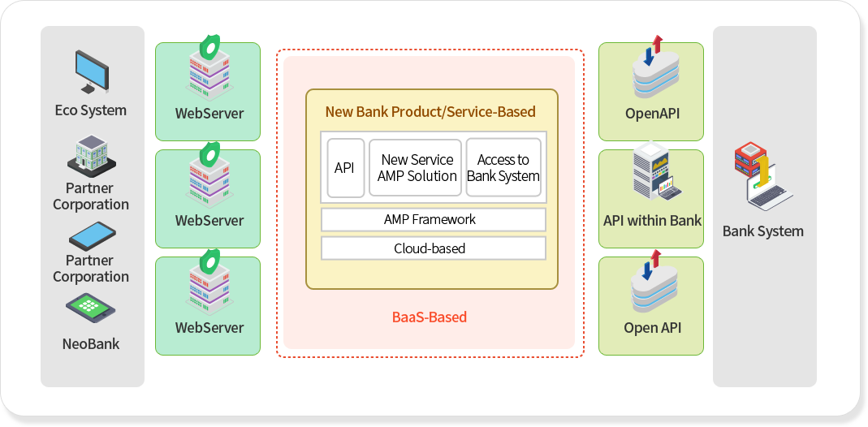Click the "Bank System" label in the gray right column
This screenshot has height=427, width=868.
click(762, 231)
